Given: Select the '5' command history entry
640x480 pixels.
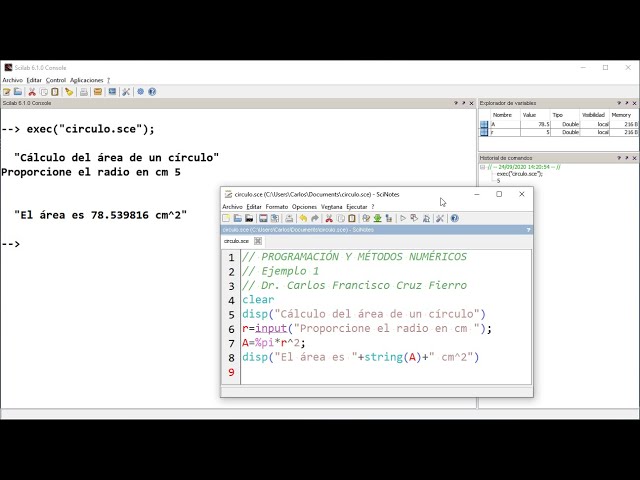Looking at the screenshot, I should [x=498, y=180].
